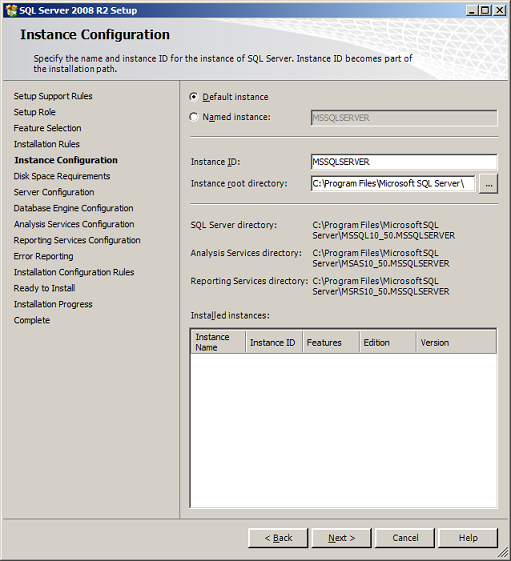
Task: Click the Instance Name column header
Action: coord(218,342)
